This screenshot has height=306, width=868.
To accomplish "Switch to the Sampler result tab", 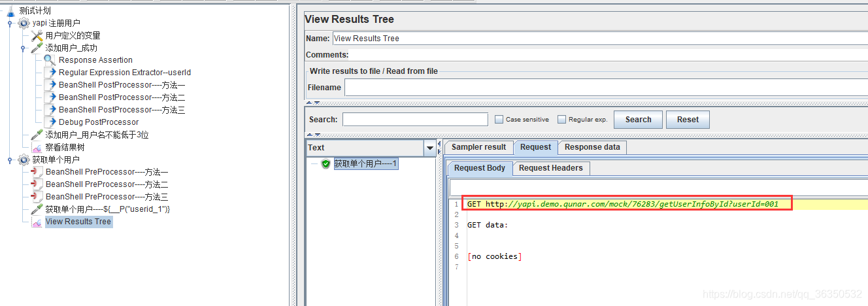I will 478,147.
